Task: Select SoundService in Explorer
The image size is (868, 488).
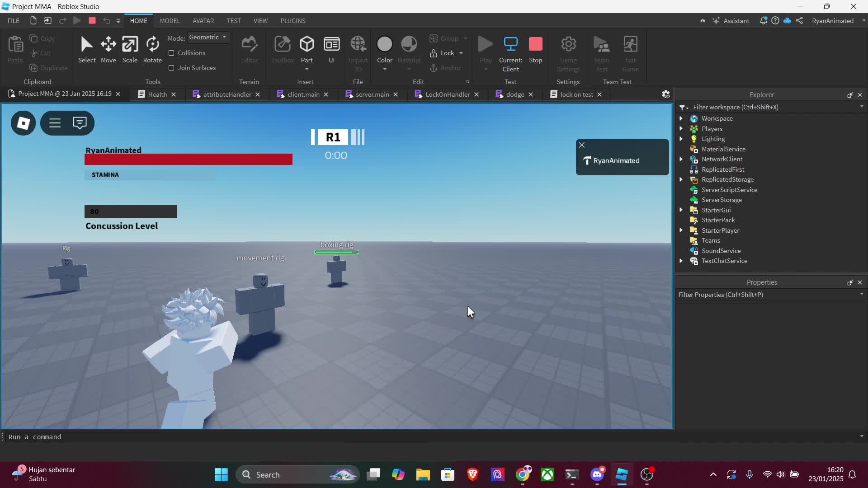Action: 721,251
